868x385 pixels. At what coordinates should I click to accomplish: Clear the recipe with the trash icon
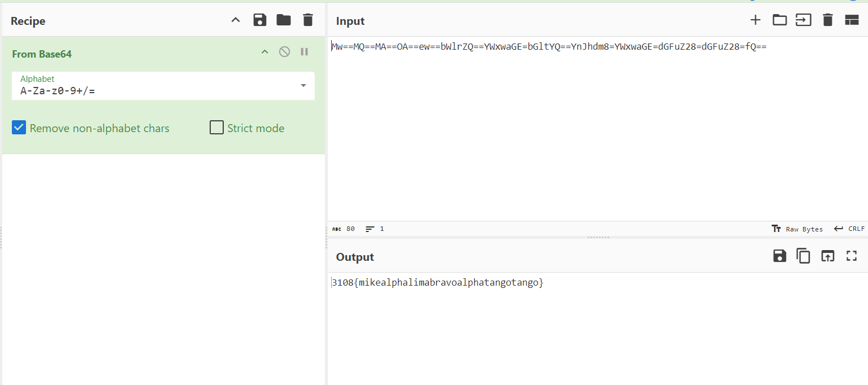307,20
